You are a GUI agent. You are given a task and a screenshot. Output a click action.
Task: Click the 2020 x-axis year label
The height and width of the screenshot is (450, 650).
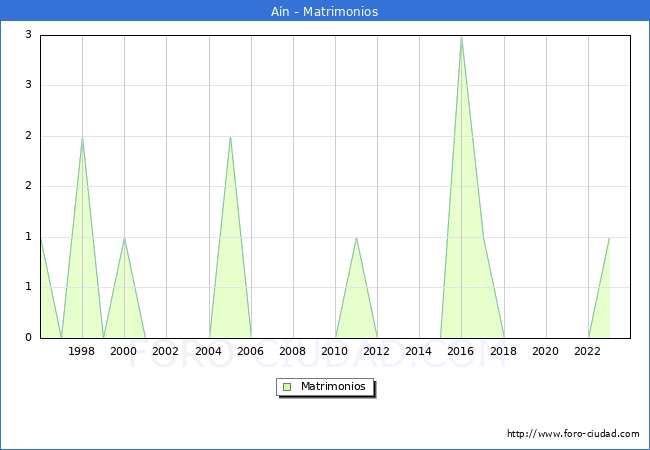(x=546, y=351)
